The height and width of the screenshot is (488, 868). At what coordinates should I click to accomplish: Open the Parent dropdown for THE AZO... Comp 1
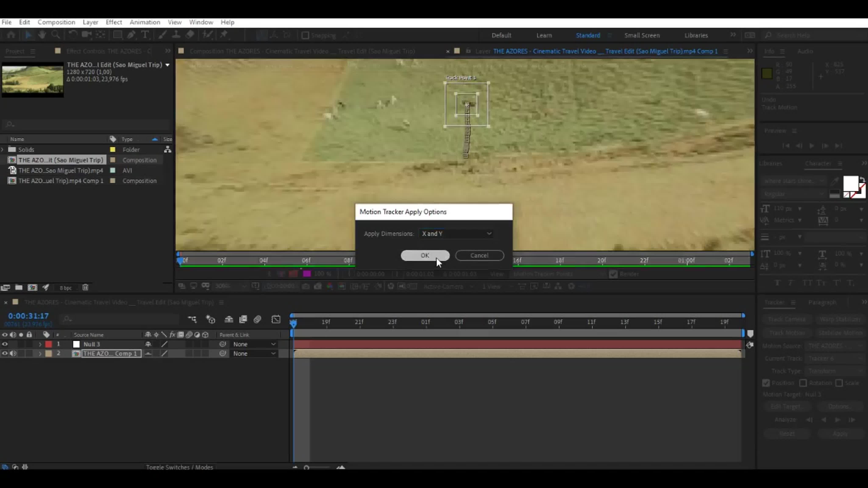254,354
